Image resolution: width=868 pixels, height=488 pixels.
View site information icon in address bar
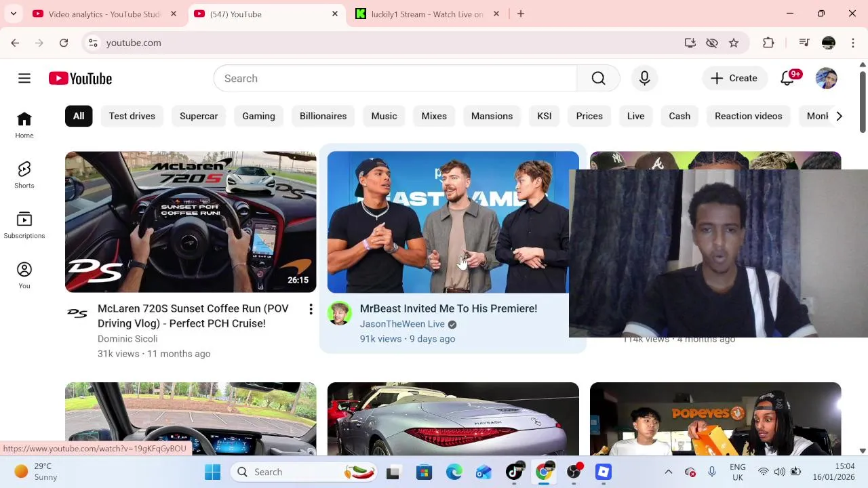tap(94, 43)
